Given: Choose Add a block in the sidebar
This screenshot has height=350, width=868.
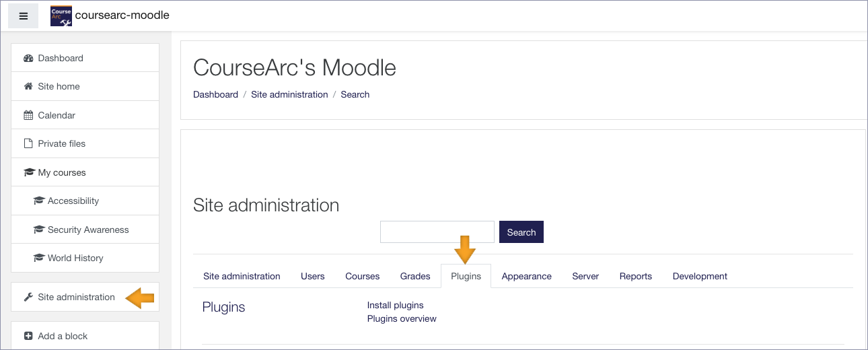Looking at the screenshot, I should 85,336.
